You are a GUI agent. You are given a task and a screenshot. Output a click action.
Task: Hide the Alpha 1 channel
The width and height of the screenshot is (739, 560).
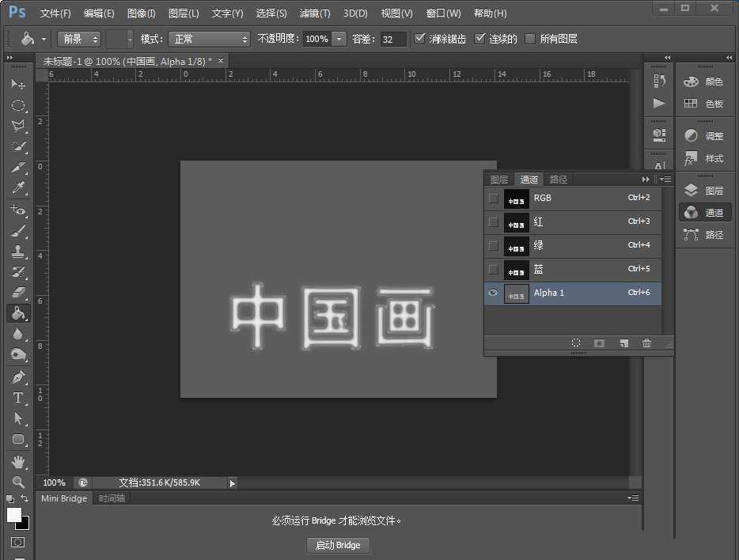pos(492,293)
